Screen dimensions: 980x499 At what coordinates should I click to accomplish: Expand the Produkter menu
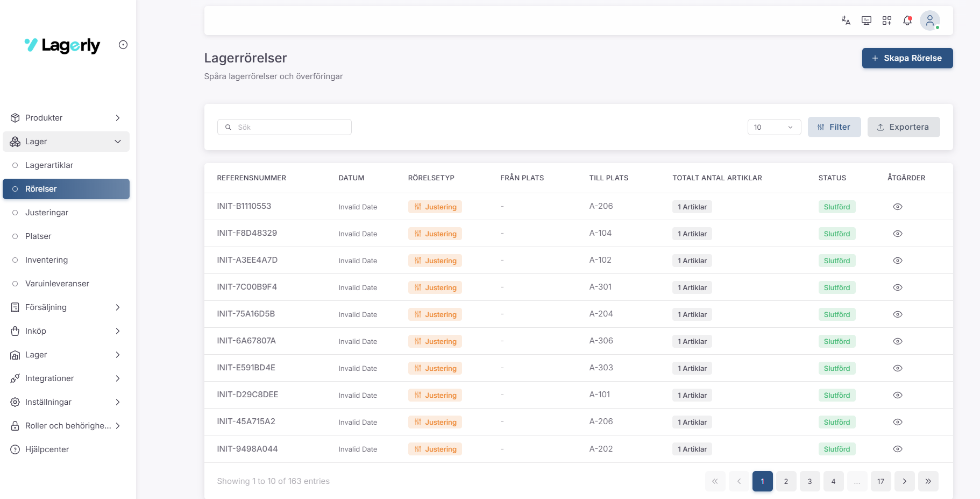[x=66, y=118]
